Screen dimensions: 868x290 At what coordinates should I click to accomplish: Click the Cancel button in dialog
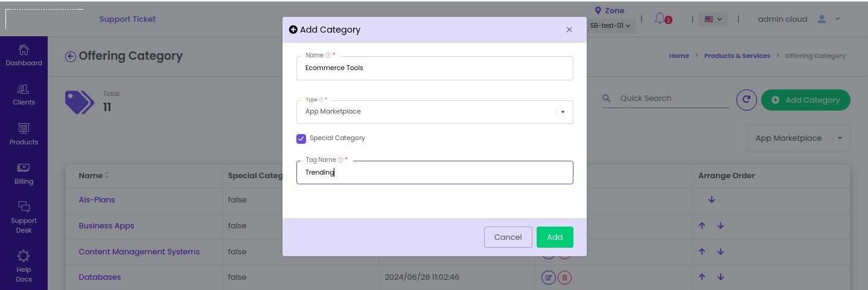[508, 237]
